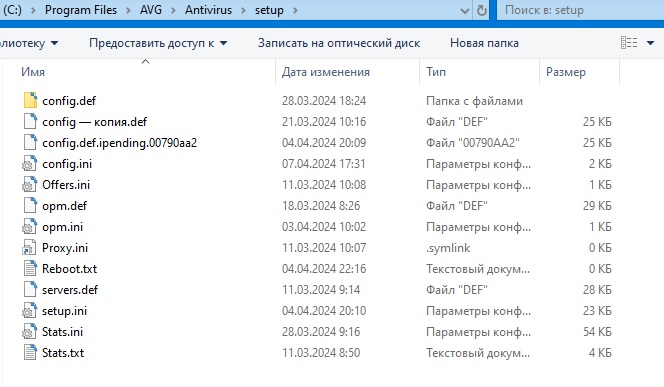Click 'Записать на оптический диск'
The height and width of the screenshot is (387, 664).
339,43
